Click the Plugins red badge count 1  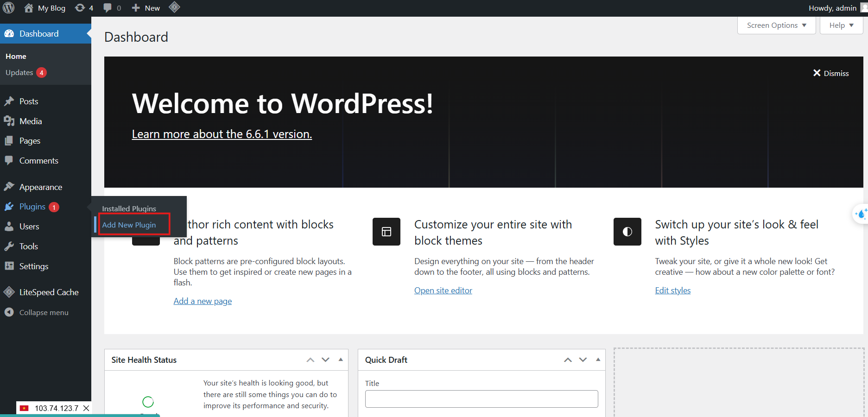(54, 207)
